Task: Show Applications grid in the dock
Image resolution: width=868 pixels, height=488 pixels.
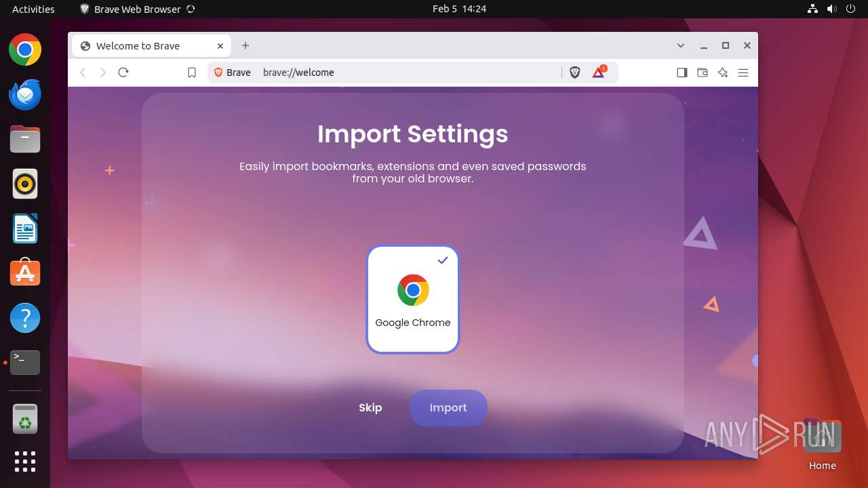Action: pyautogui.click(x=25, y=462)
